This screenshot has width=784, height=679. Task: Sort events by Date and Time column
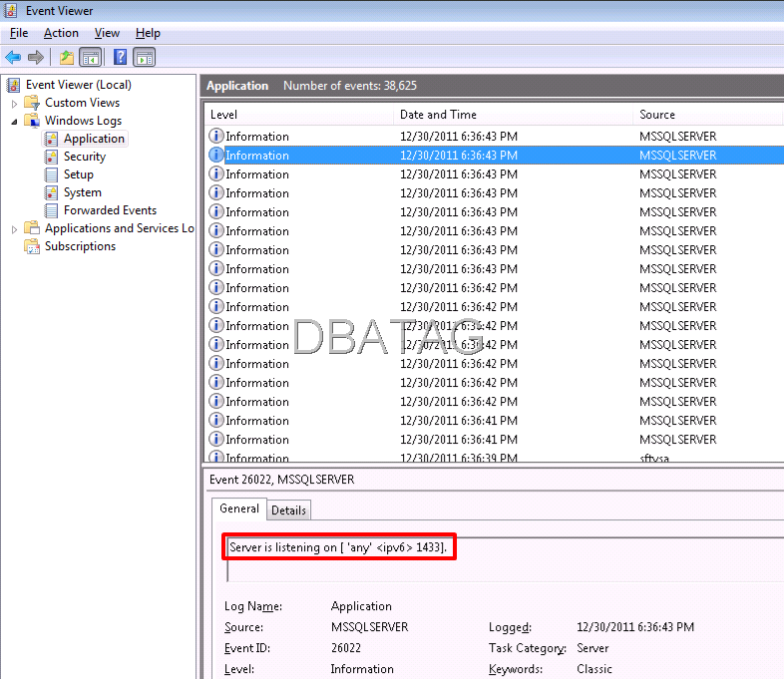[x=438, y=115]
